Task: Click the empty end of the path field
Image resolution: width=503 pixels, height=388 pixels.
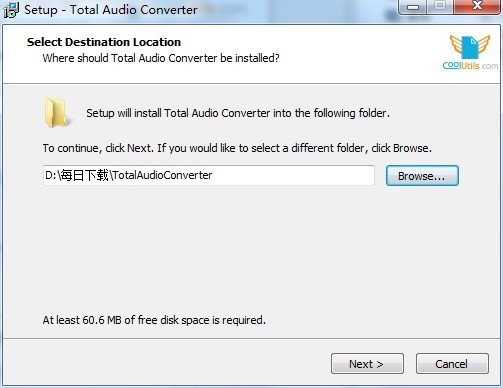Action: 293,175
